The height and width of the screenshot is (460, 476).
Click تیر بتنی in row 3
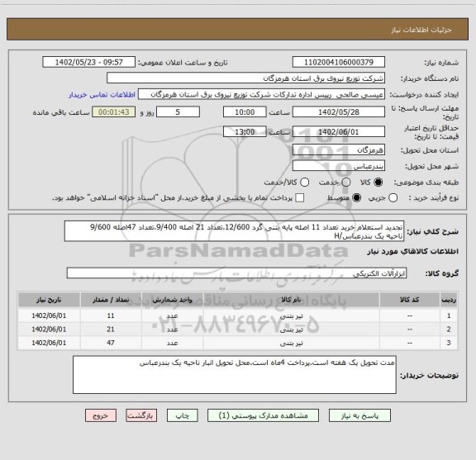point(291,344)
